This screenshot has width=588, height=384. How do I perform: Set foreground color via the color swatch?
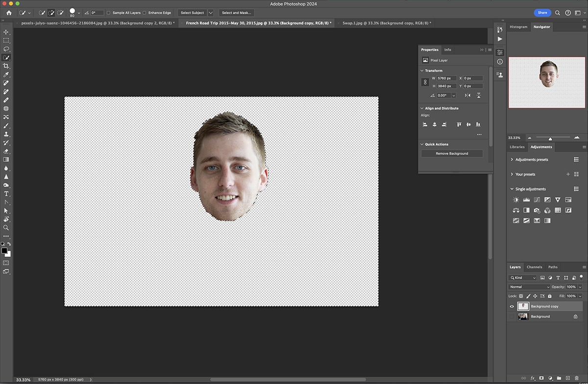point(5,250)
